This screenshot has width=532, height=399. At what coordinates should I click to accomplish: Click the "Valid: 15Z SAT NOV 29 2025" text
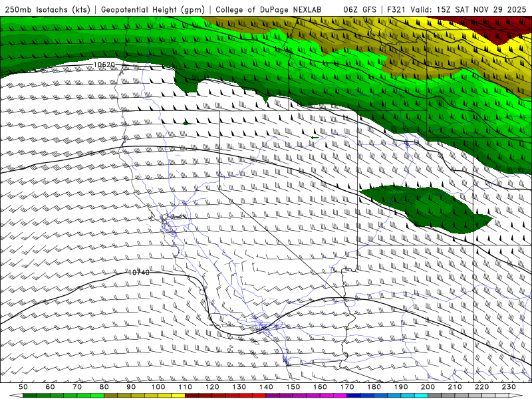click(x=468, y=9)
